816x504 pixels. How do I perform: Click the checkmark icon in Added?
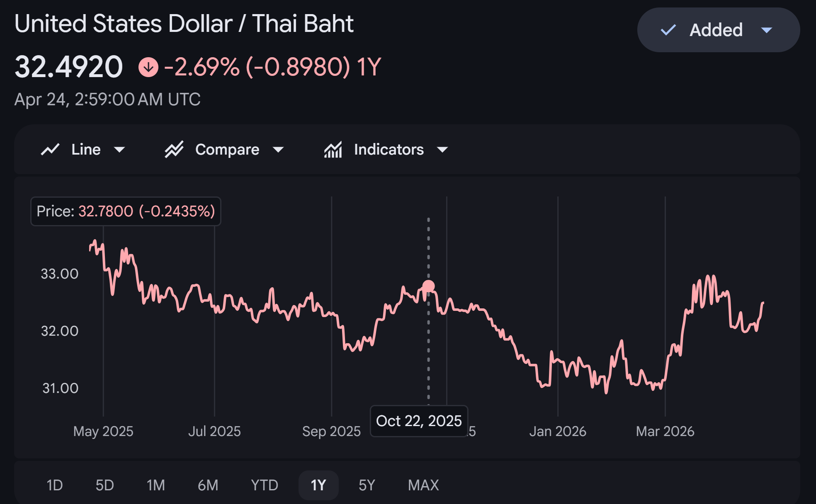tap(668, 30)
